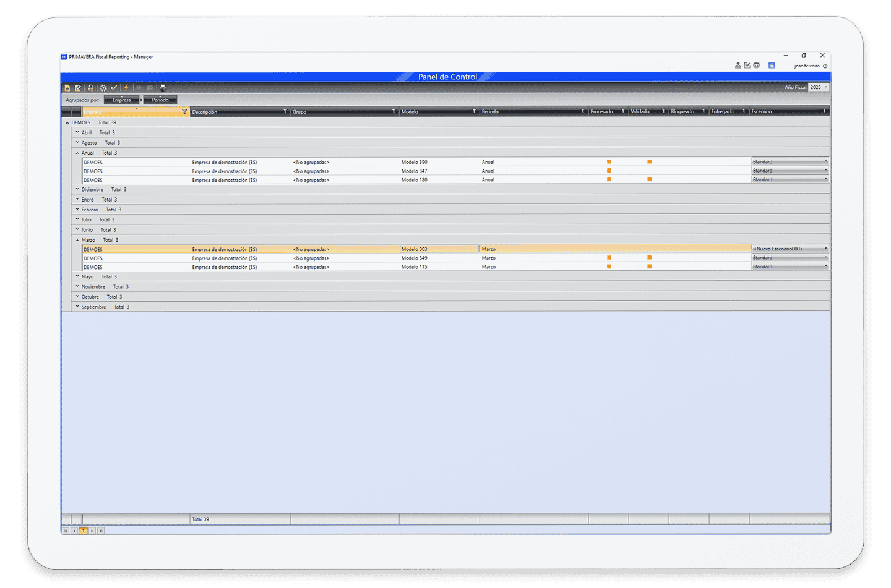Image resolution: width=891 pixels, height=588 pixels.
Task: Click the validate checkmark toolbar icon
Action: tap(114, 88)
